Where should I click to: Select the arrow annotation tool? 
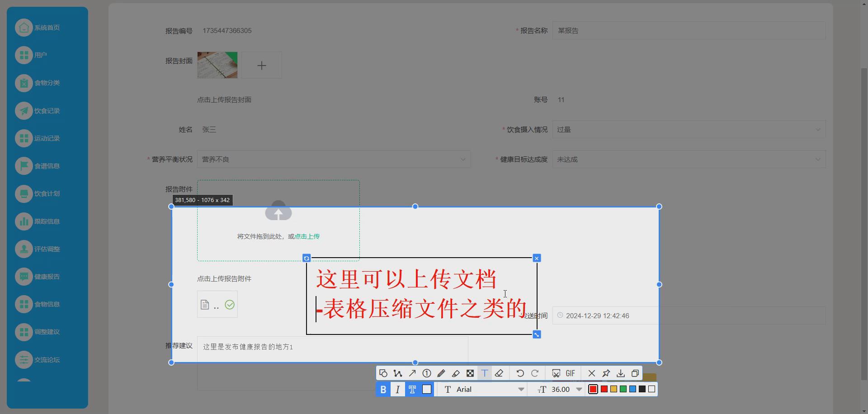[x=412, y=373]
